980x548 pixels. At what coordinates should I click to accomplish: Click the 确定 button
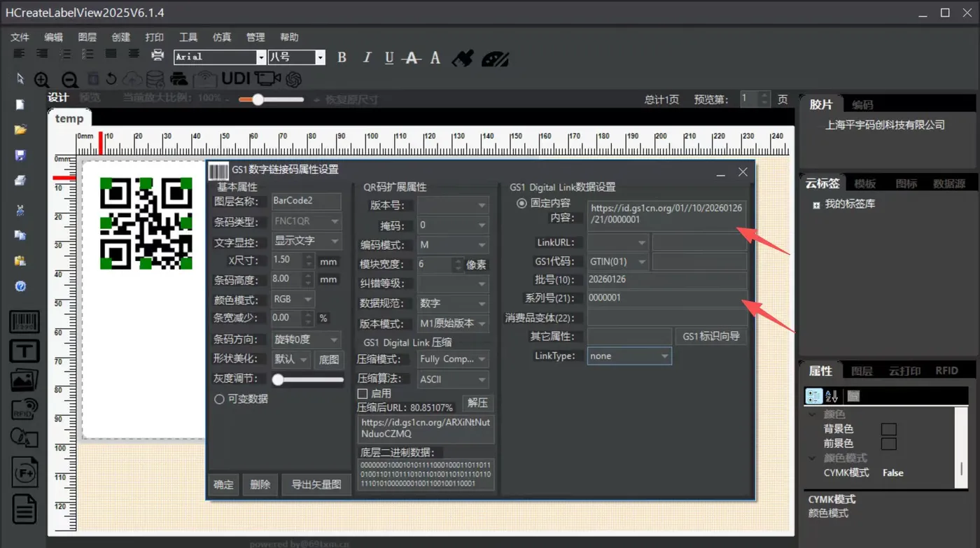[x=223, y=484]
